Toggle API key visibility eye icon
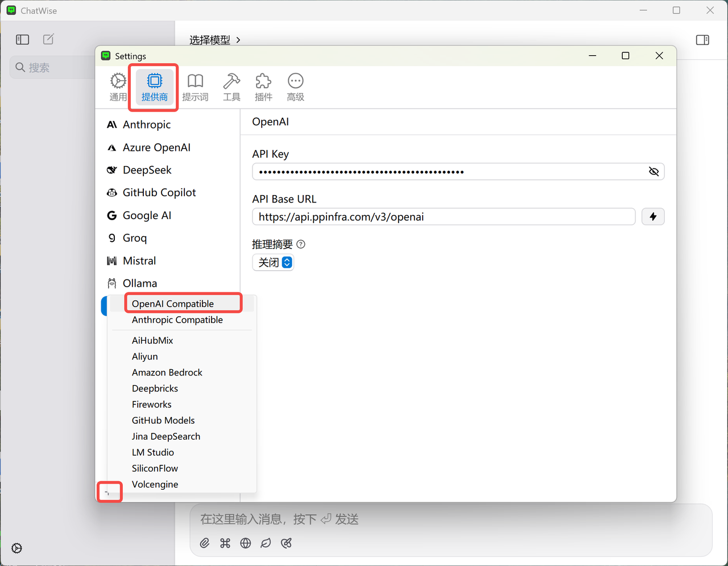728x566 pixels. tap(653, 171)
